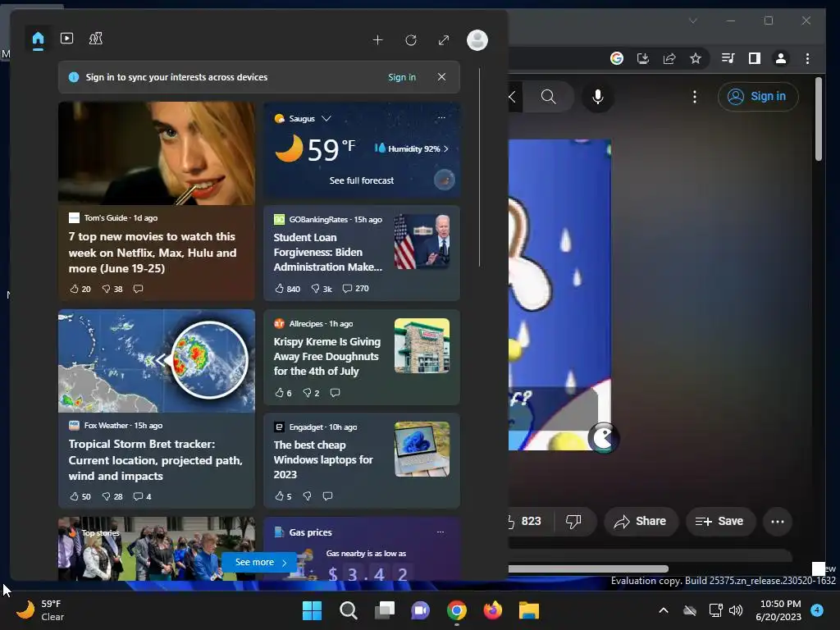This screenshot has width=840, height=630.
Task: Expand widgets board to full view
Action: click(444, 40)
